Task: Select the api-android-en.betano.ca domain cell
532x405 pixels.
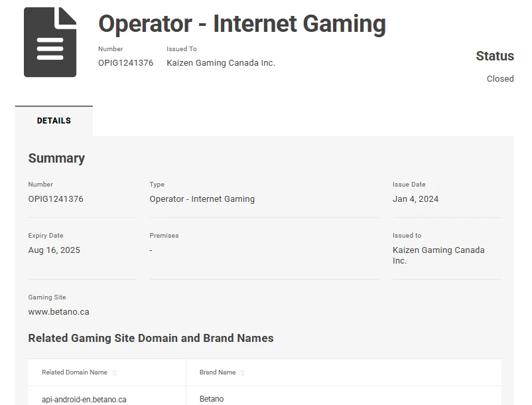Action: coord(84,400)
